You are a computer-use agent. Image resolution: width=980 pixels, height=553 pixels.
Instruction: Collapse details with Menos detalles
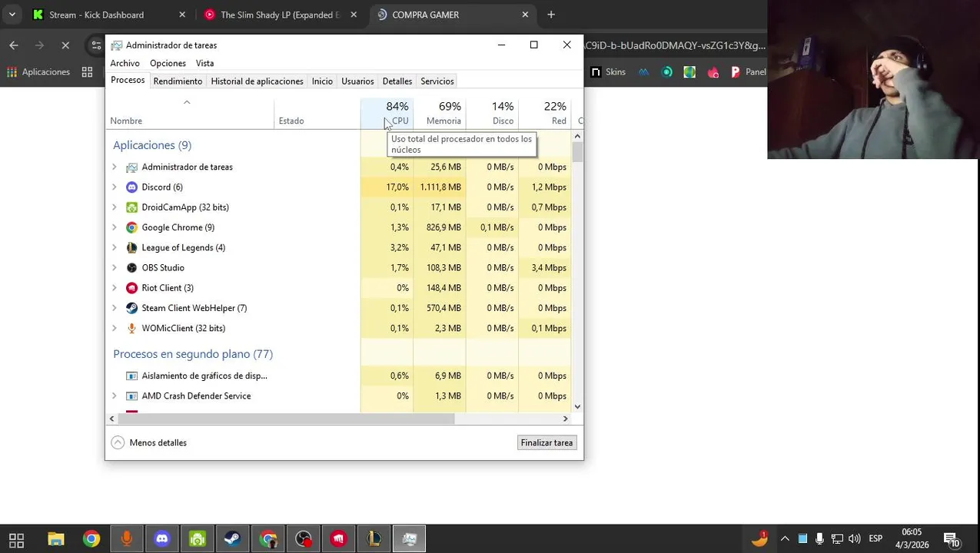[x=149, y=442]
